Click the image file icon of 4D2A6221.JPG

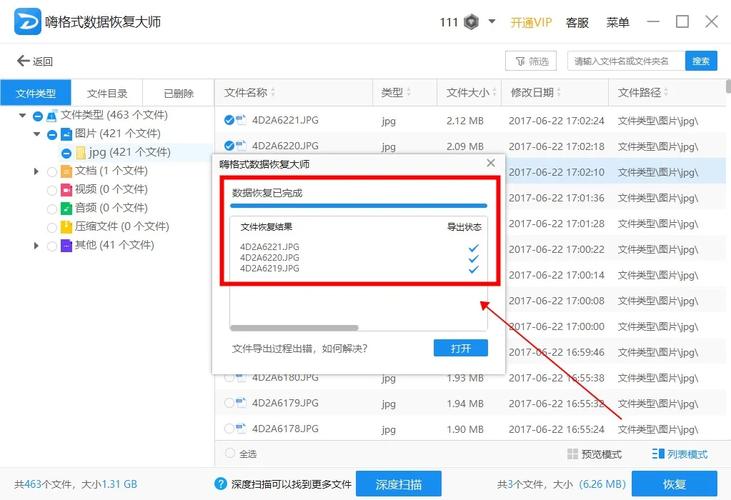(241, 120)
